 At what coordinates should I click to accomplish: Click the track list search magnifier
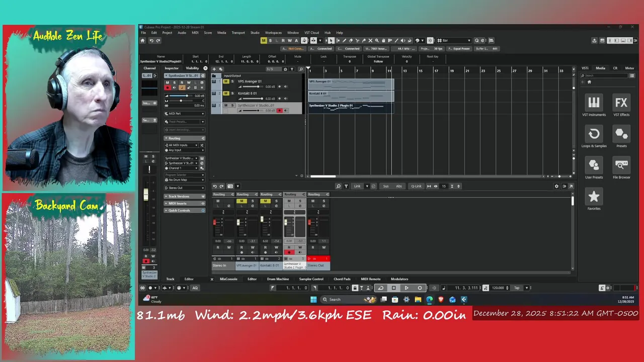(301, 69)
